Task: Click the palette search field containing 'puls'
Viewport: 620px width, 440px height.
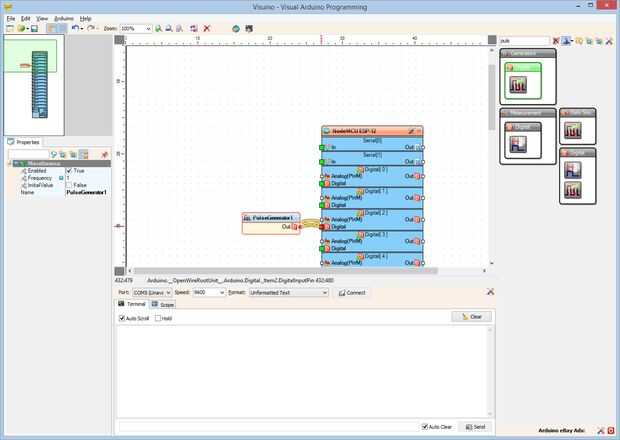Action: pyautogui.click(x=524, y=41)
